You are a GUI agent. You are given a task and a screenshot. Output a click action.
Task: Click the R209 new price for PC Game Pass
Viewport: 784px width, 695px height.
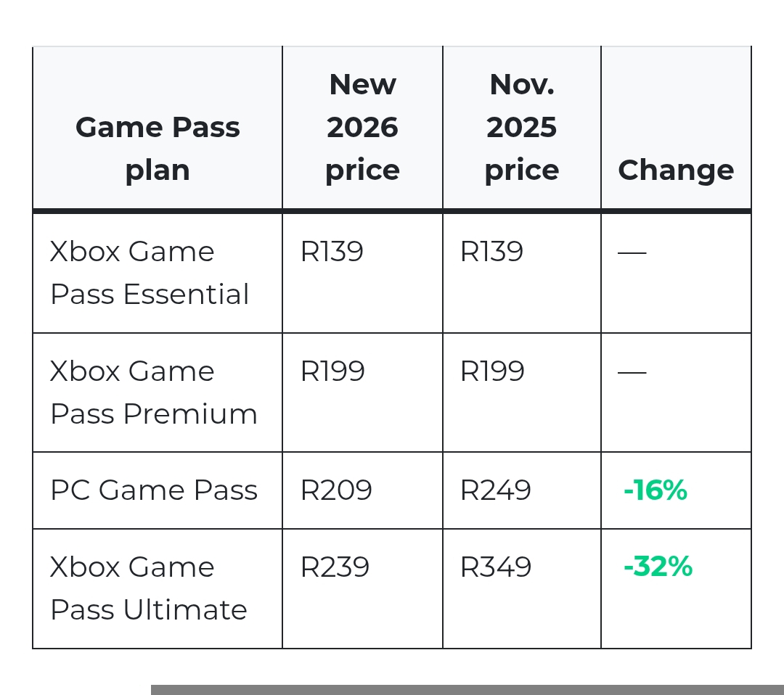[x=336, y=490]
